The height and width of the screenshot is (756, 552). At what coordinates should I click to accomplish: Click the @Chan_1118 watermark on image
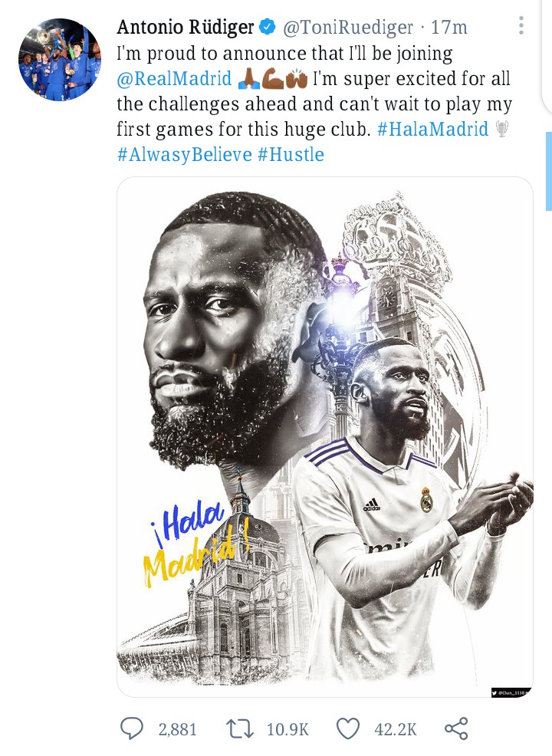pos(511,693)
